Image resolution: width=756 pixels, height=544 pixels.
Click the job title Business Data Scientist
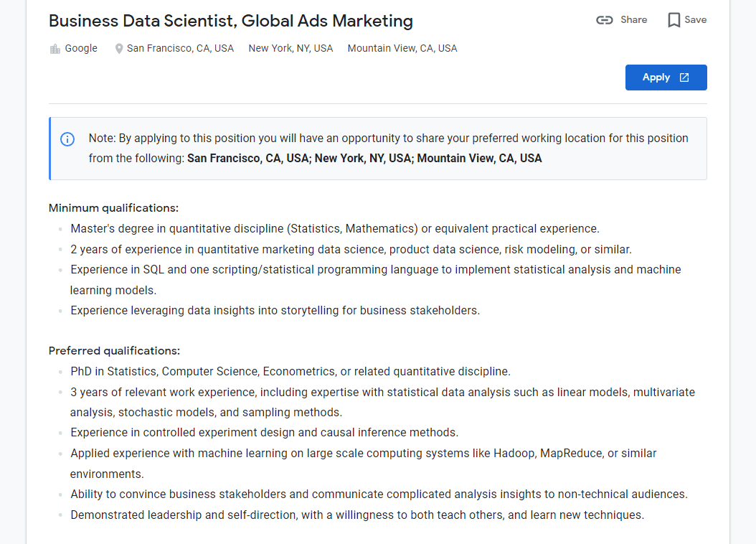tap(230, 21)
